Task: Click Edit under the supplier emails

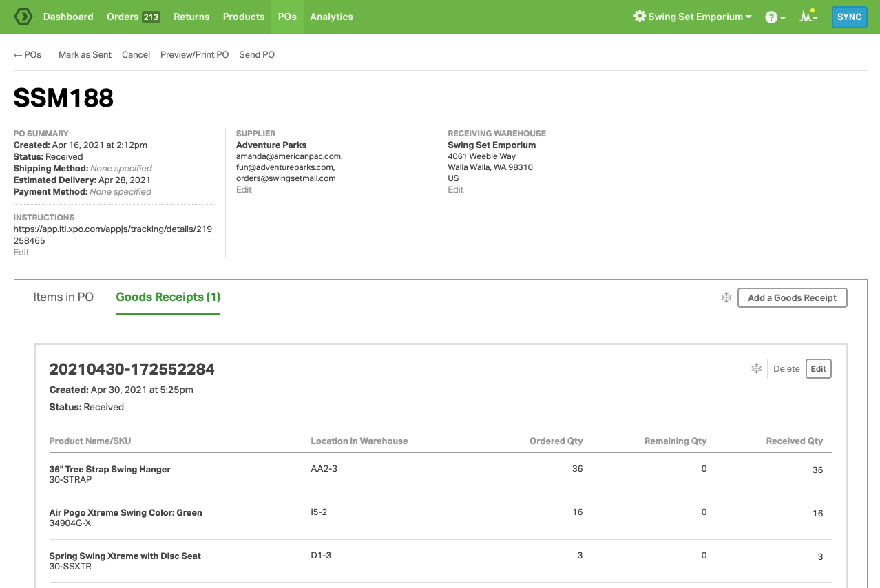Action: coord(244,189)
